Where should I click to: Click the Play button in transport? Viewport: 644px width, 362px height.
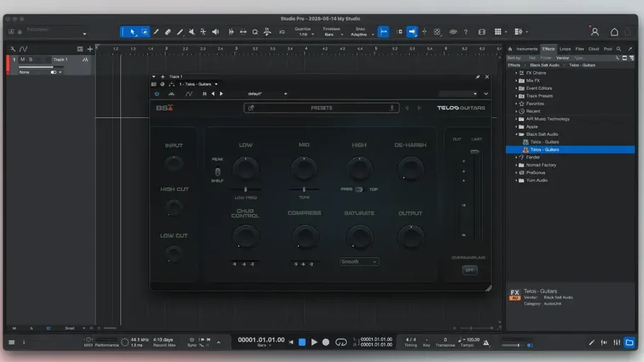[314, 342]
